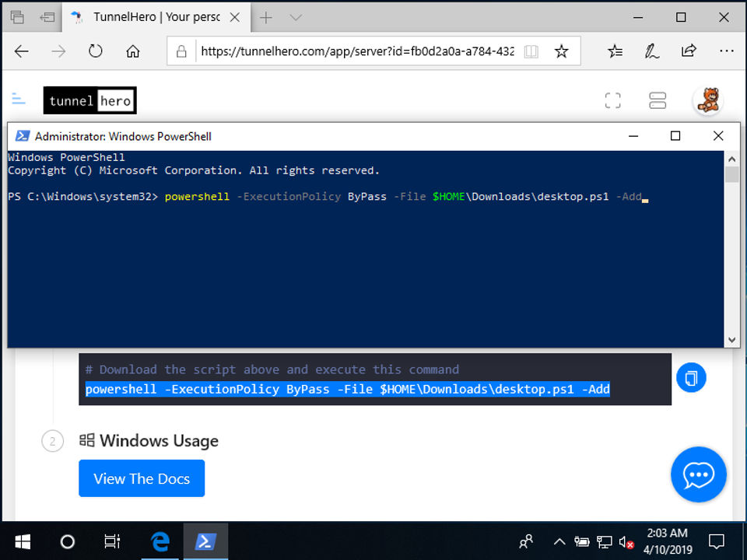Click the Edge forward navigation arrow
Image resolution: width=747 pixels, height=560 pixels.
[x=58, y=51]
